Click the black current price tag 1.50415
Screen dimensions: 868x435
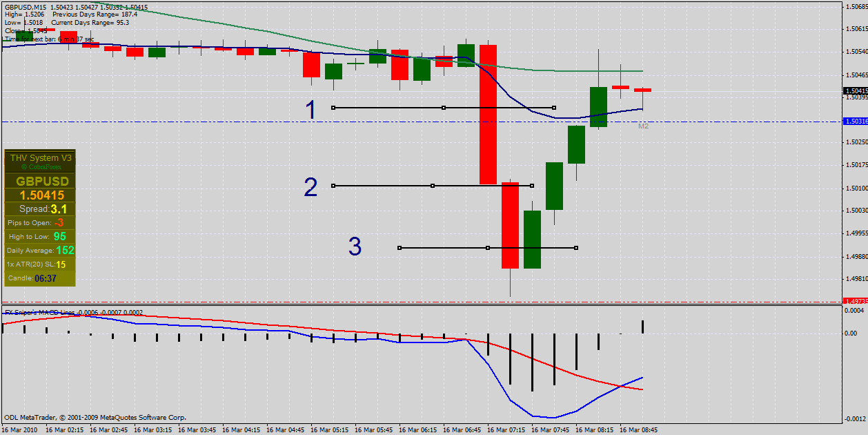[x=855, y=90]
